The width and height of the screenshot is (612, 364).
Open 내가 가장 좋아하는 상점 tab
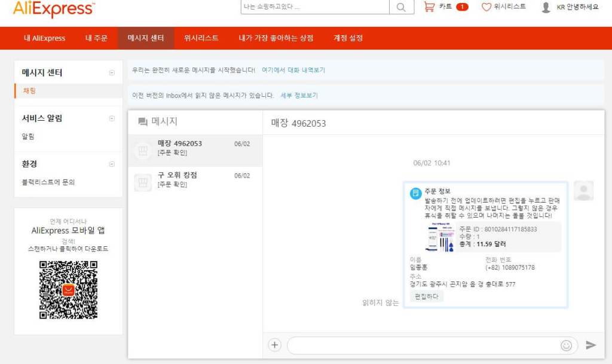tap(276, 38)
